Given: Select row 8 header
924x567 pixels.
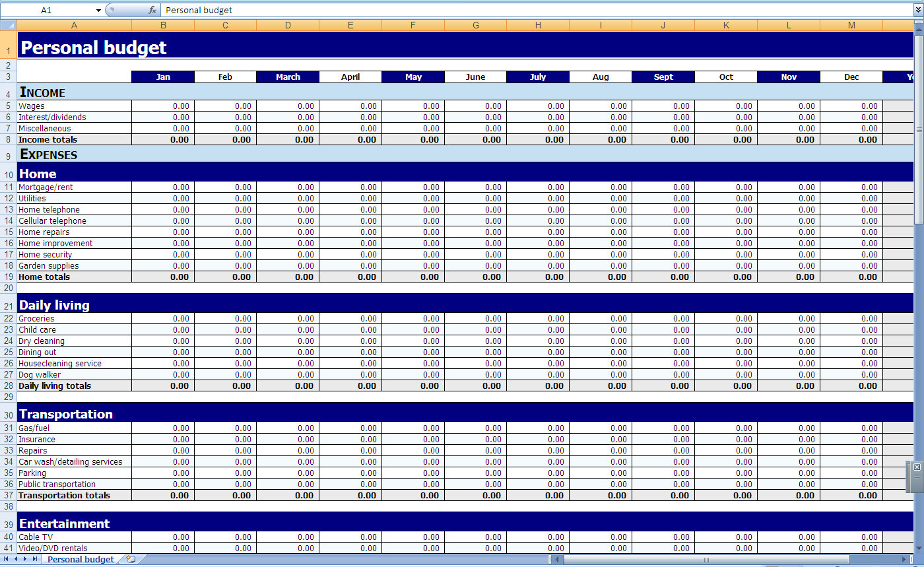Looking at the screenshot, I should click(x=7, y=139).
